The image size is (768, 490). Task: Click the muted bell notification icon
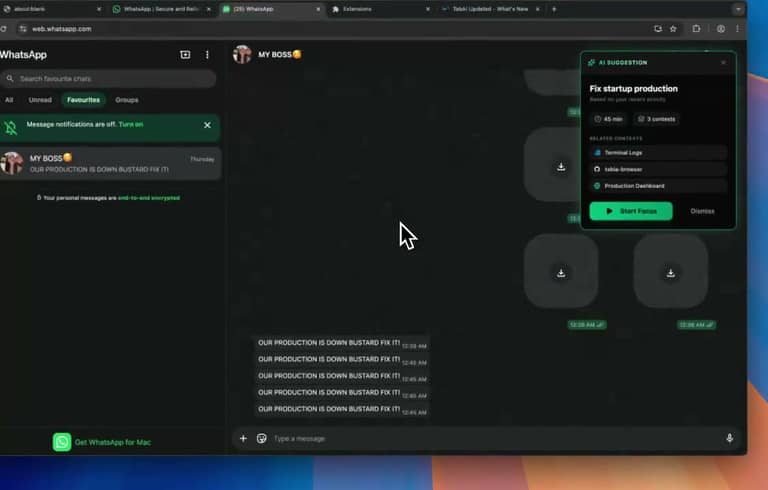[11, 127]
